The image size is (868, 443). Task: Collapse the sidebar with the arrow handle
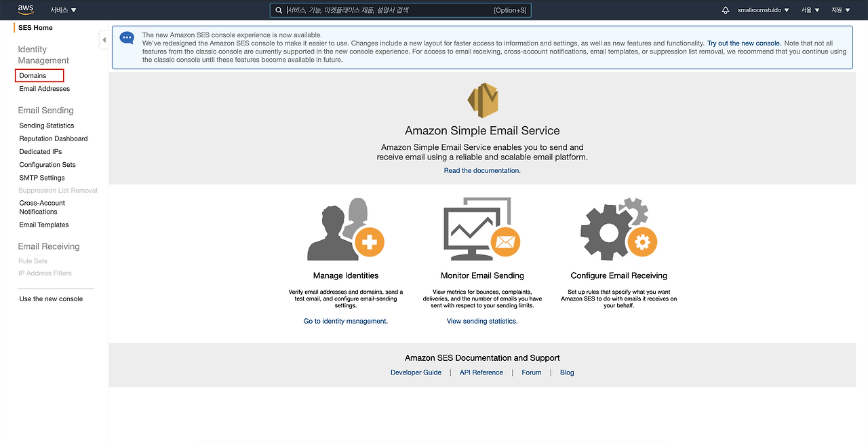(104, 40)
